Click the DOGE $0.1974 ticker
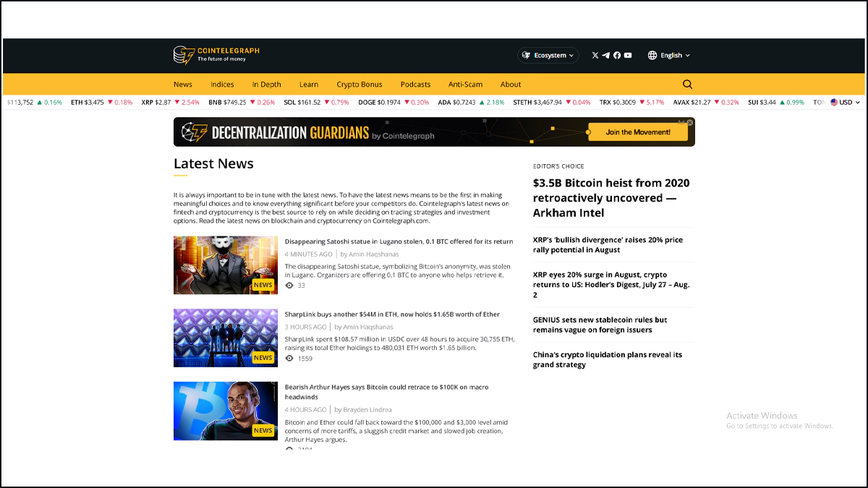Image resolution: width=868 pixels, height=488 pixels. tap(393, 102)
